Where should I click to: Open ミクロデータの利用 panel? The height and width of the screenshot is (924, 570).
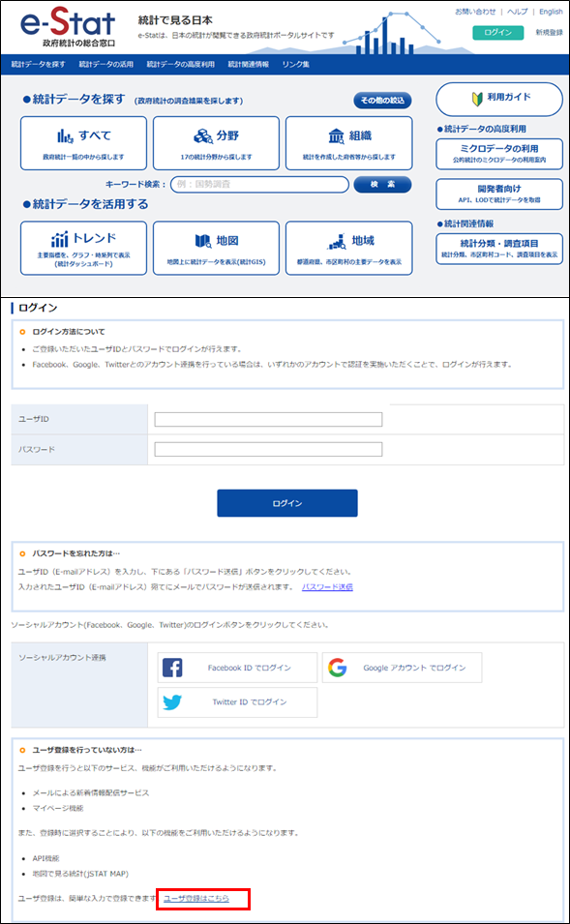(x=499, y=154)
